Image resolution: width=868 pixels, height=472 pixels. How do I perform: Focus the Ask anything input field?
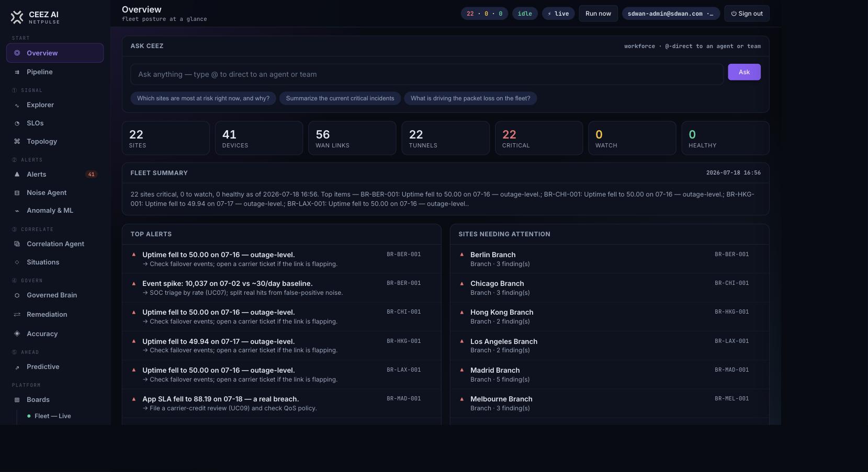427,74
